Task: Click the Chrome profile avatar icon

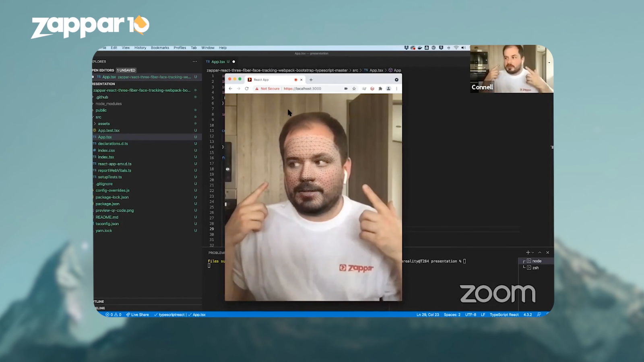Action: (x=388, y=88)
